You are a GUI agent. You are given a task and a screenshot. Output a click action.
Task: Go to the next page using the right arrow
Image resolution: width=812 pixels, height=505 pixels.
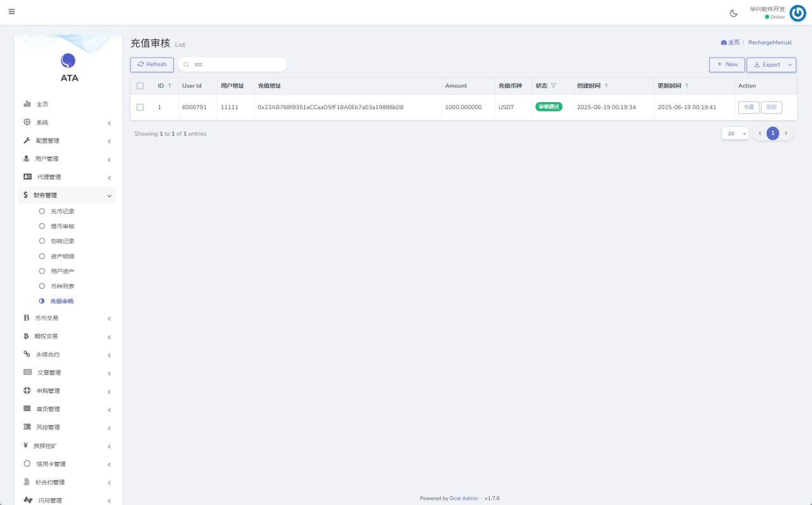pyautogui.click(x=786, y=133)
